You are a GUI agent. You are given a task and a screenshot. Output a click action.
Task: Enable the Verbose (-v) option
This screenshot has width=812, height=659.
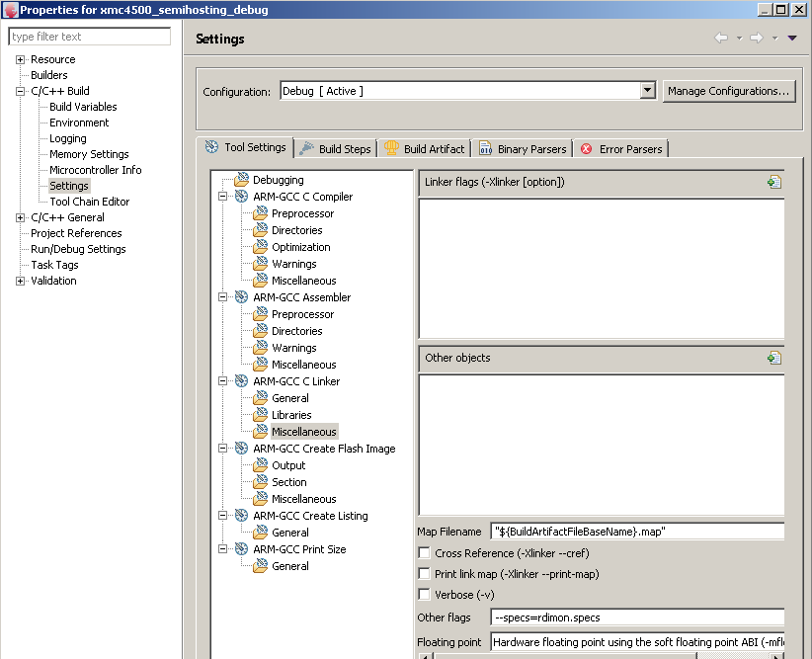click(x=424, y=595)
